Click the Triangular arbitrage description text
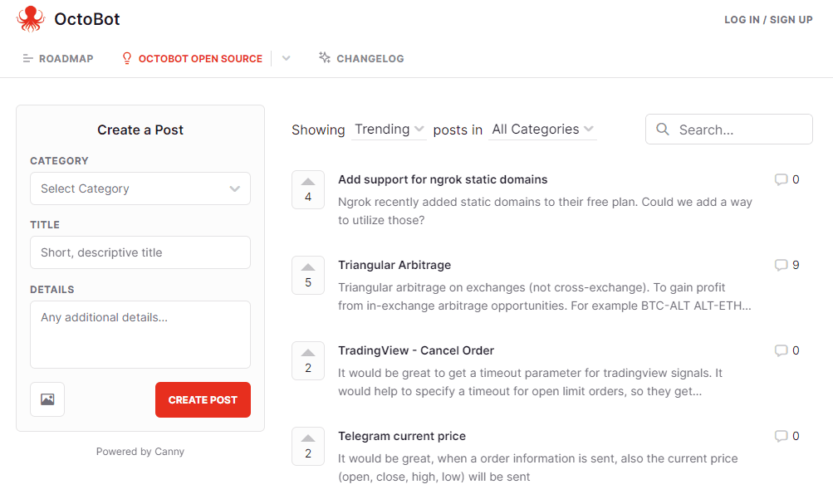833x504 pixels. tap(545, 296)
